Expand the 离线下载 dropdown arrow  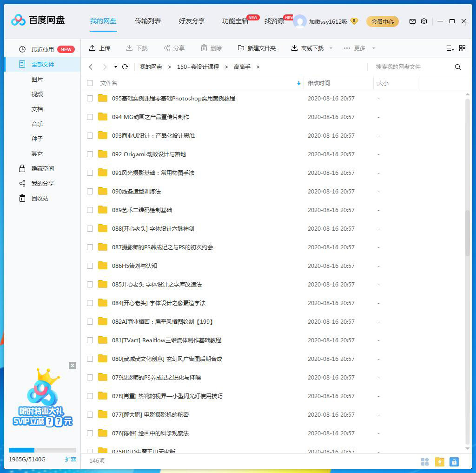(331, 48)
